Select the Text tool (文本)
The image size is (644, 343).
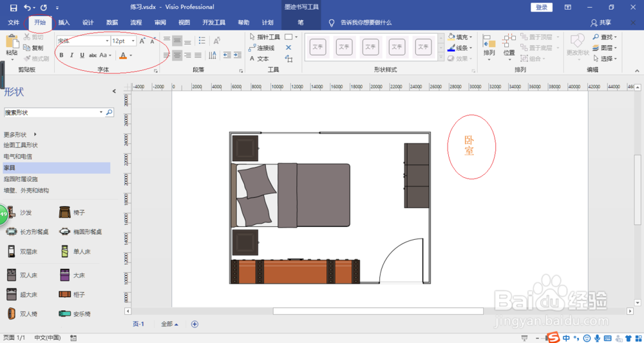tap(259, 59)
